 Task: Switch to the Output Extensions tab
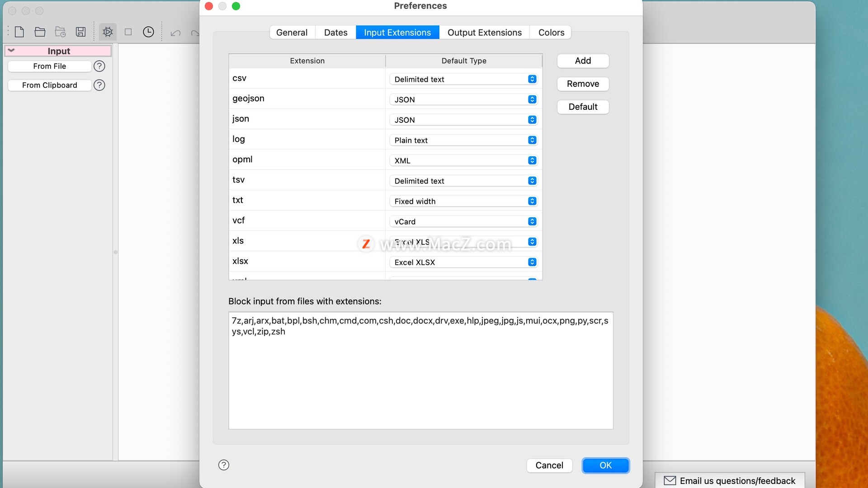tap(485, 33)
